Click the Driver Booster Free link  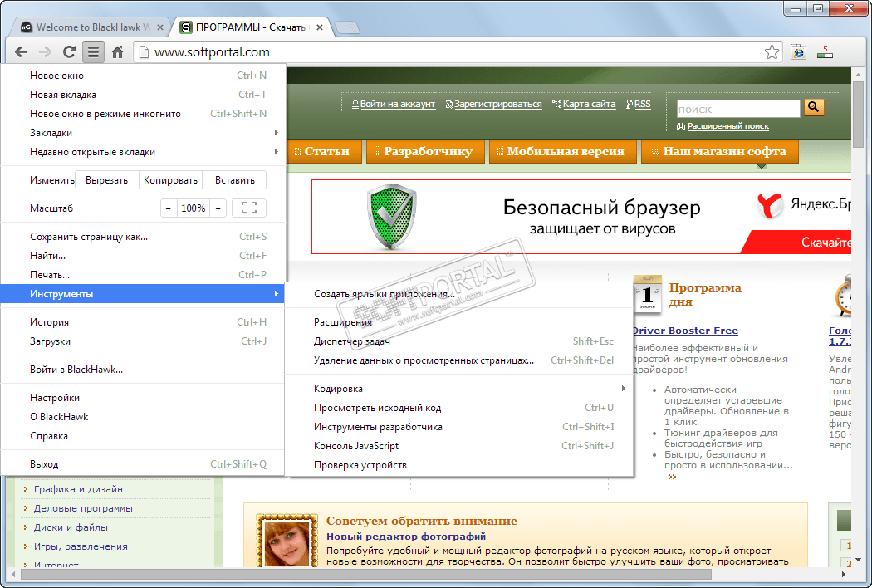pyautogui.click(x=684, y=331)
